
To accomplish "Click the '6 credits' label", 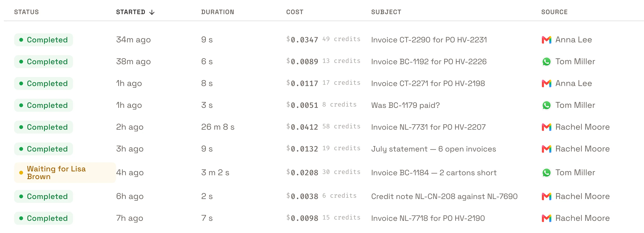I will click(x=339, y=196).
